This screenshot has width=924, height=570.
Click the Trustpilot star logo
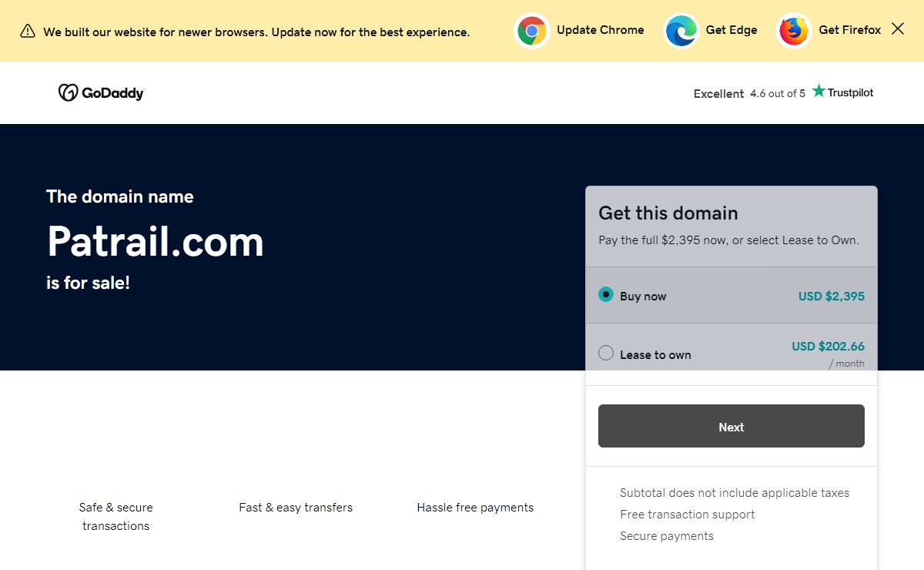click(842, 92)
